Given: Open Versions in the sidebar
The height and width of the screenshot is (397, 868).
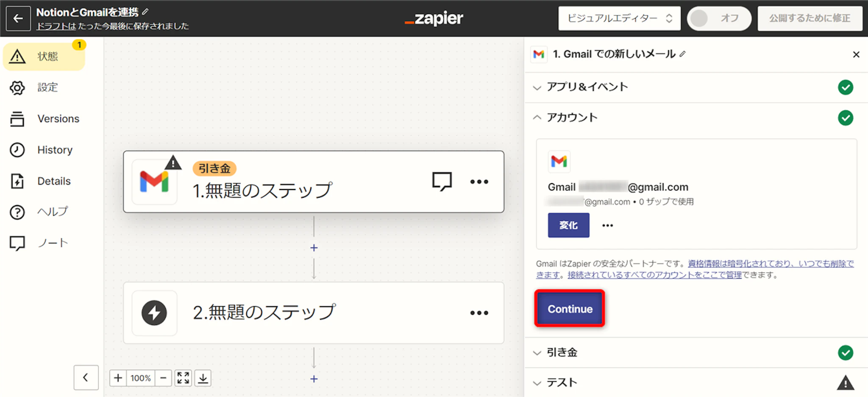Looking at the screenshot, I should (58, 119).
